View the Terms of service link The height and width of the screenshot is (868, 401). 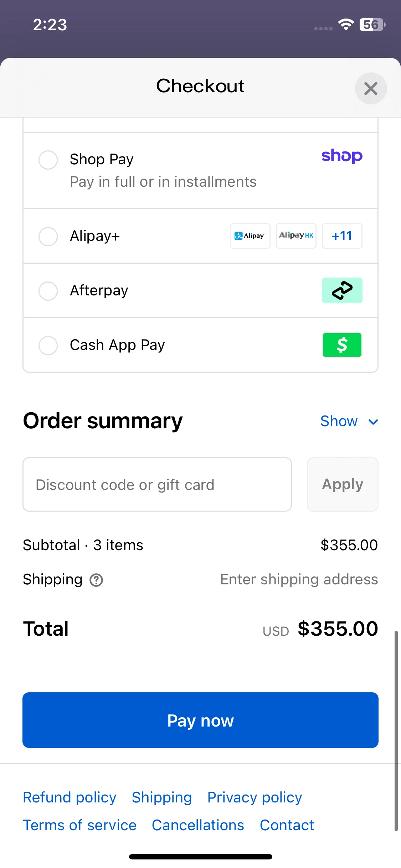80,825
